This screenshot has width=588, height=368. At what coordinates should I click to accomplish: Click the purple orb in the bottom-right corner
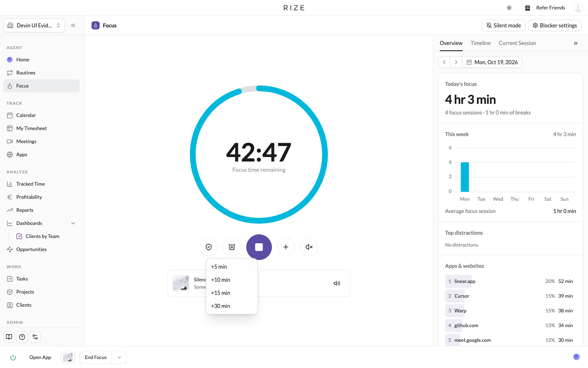[577, 357]
